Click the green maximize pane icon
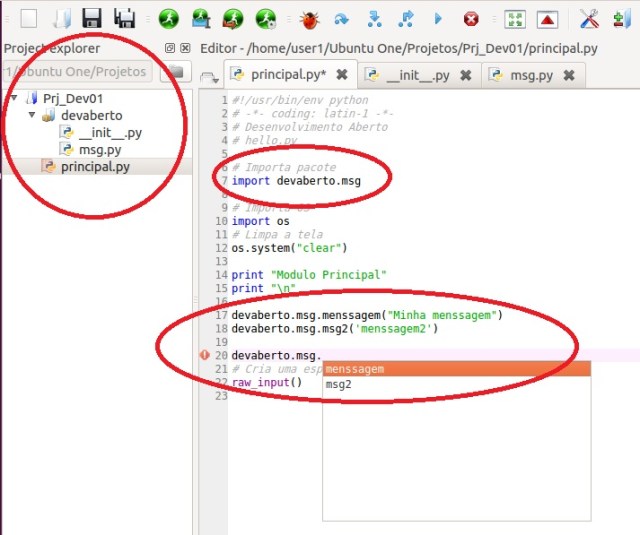 coord(515,18)
